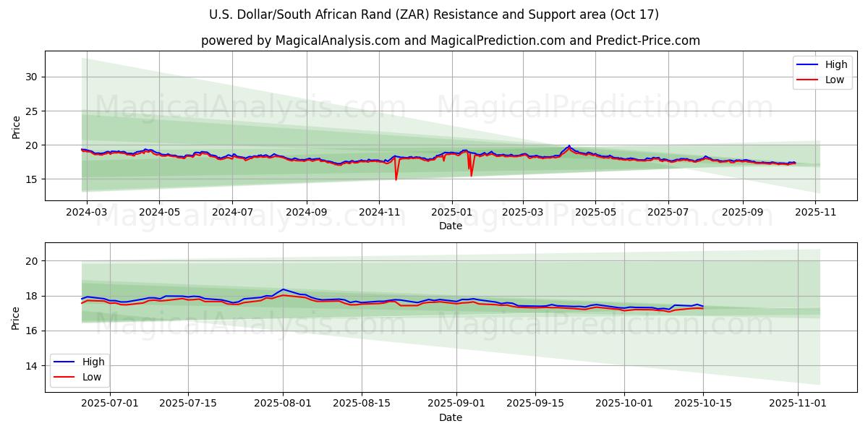Click the 20 price tick on bottom chart
868x434 pixels.
click(x=32, y=260)
